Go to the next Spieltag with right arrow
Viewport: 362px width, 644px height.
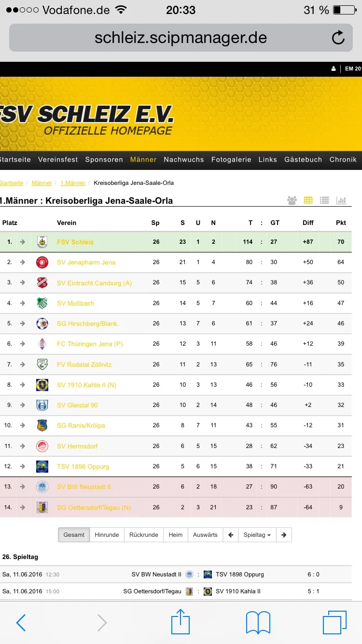tap(284, 535)
